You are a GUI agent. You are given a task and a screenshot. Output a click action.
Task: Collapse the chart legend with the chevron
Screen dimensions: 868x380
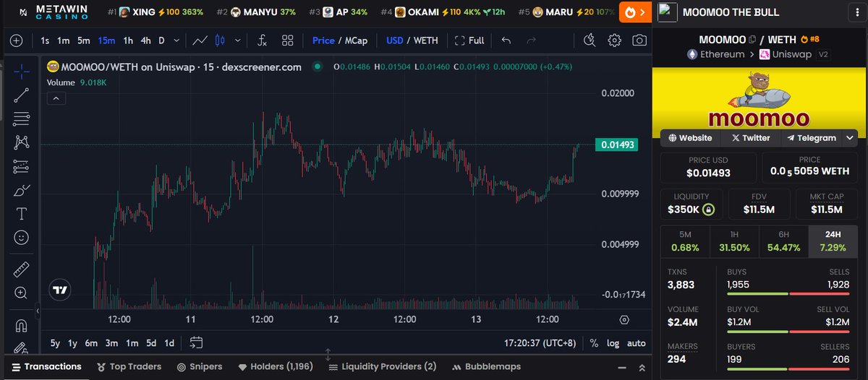click(56, 98)
